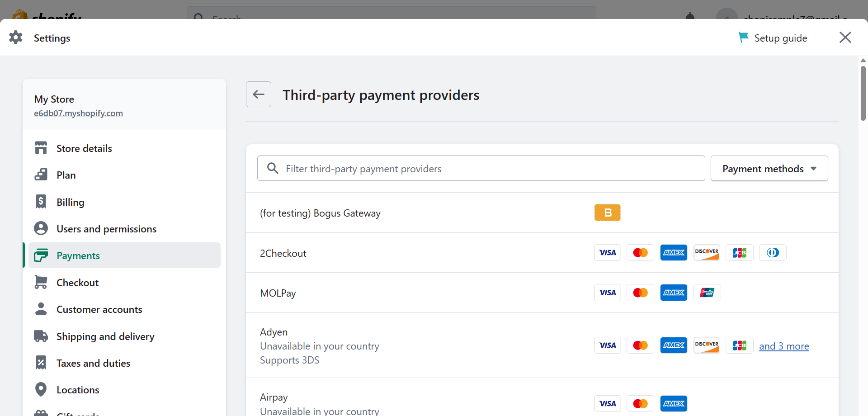Click the magnifier icon in filter field
Screen dimensions: 868x416
[273, 168]
